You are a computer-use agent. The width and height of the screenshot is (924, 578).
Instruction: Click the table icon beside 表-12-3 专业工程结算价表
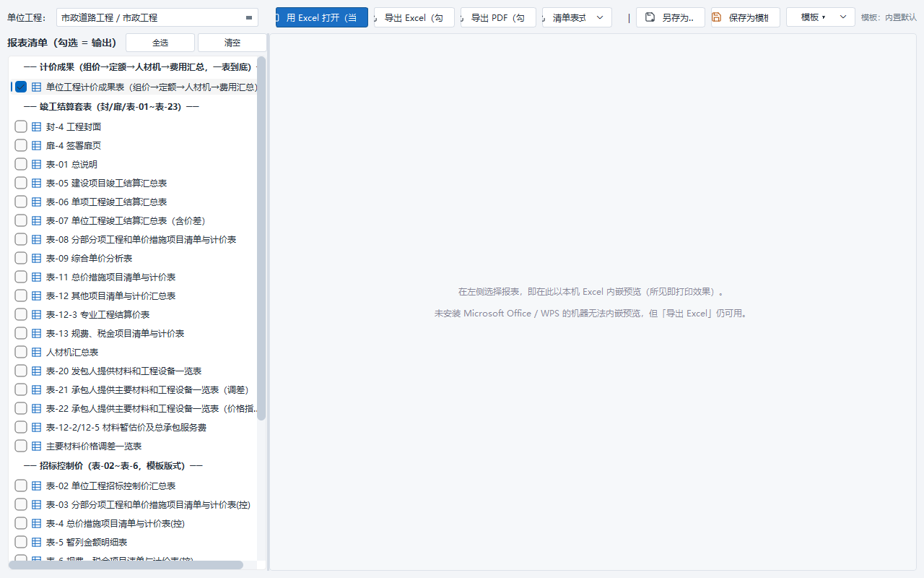tap(37, 314)
